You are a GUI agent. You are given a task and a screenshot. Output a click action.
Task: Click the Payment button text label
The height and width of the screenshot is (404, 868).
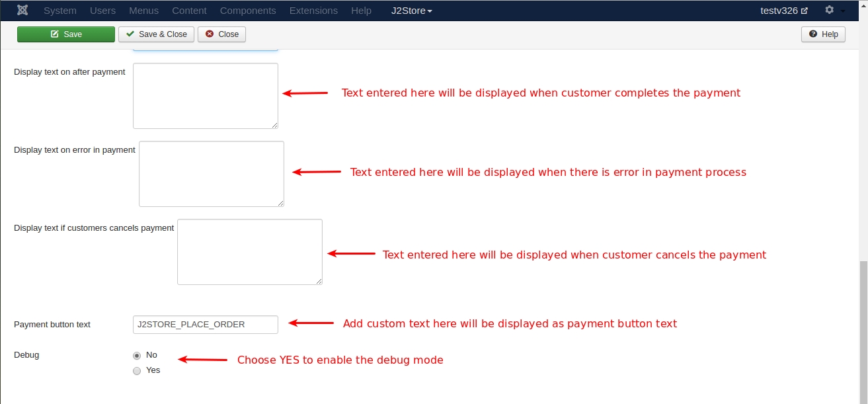point(52,325)
